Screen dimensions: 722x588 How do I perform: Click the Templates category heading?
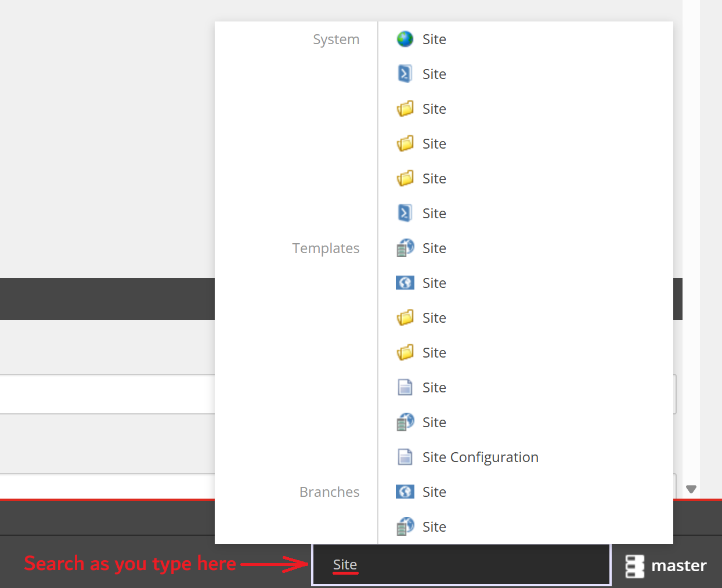click(x=326, y=248)
